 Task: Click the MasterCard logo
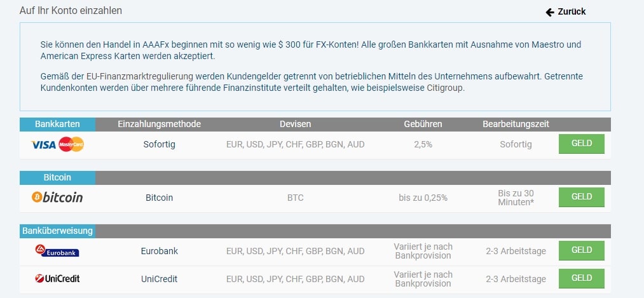71,145
